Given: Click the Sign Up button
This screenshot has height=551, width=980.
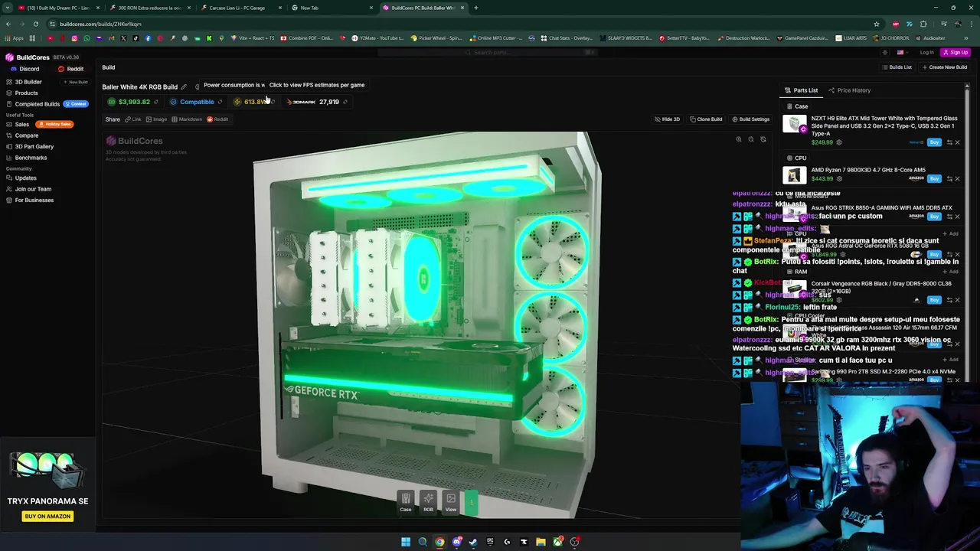Looking at the screenshot, I should (955, 53).
